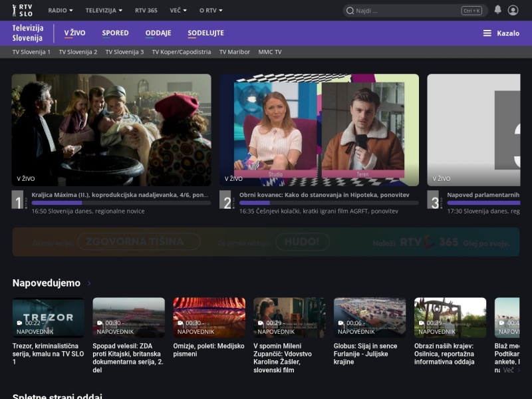This screenshot has width=532, height=399.
Task: Click the Kazalo label
Action: pos(508,33)
